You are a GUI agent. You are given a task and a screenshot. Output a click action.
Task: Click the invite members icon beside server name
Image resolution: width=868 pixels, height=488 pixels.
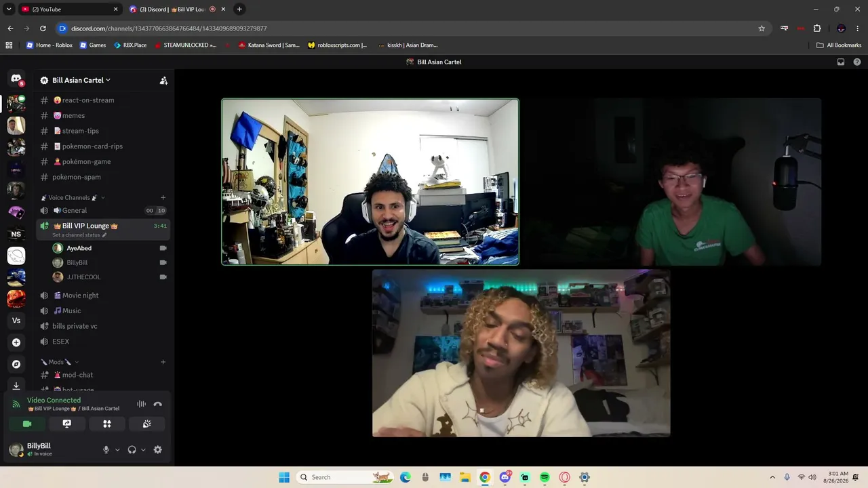(163, 80)
